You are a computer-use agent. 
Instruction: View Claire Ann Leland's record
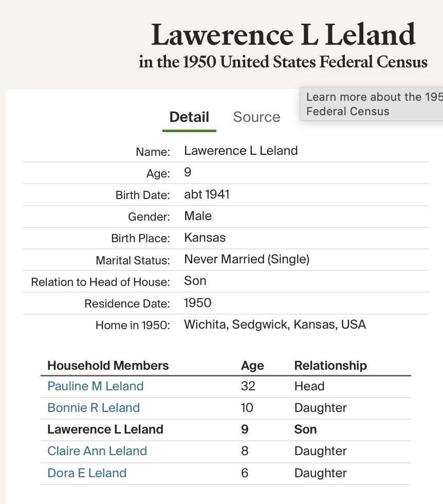97,451
